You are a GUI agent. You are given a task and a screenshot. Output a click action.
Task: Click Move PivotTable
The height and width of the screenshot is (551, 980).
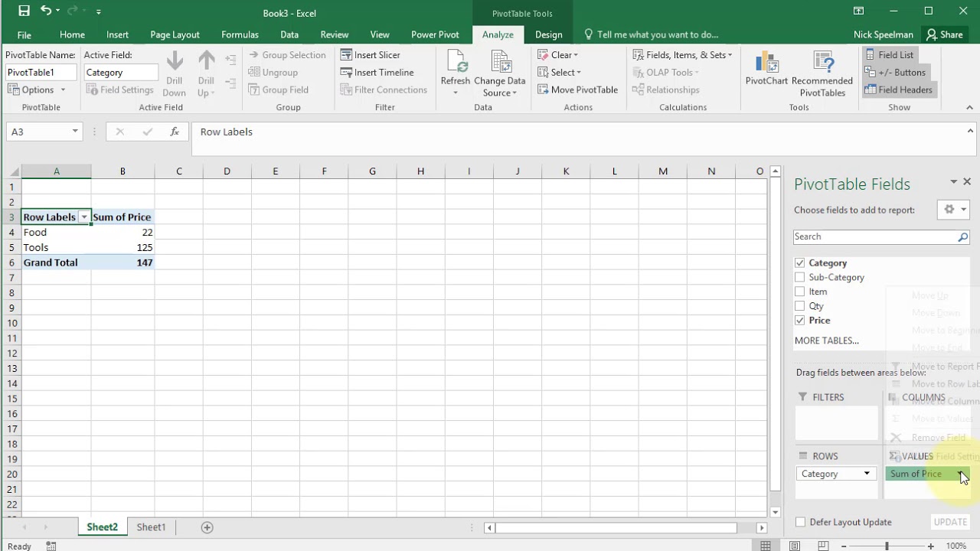pyautogui.click(x=577, y=90)
